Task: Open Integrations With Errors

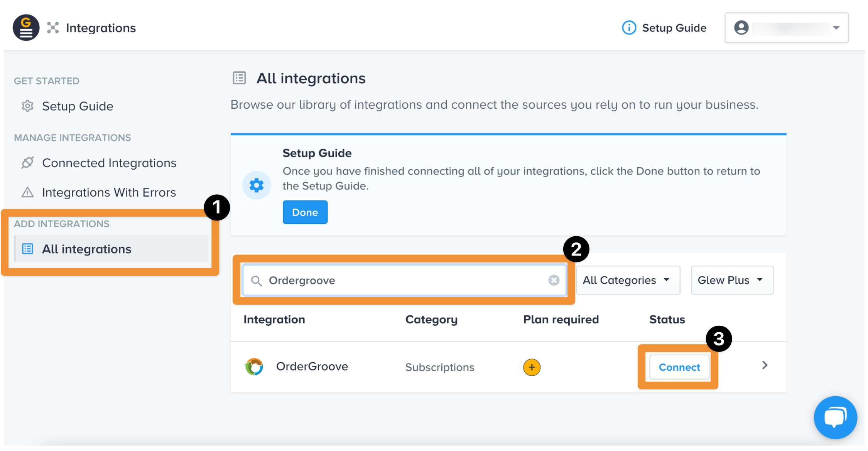Action: [109, 192]
